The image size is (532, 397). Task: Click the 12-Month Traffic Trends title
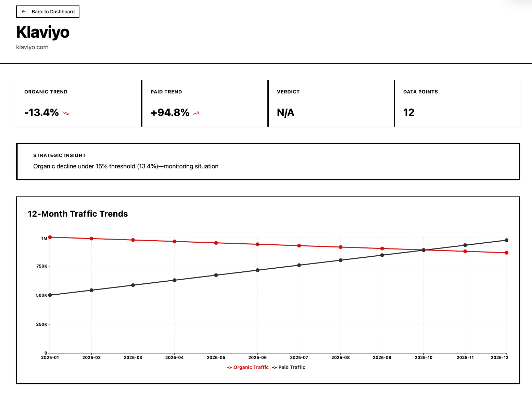[x=78, y=214]
